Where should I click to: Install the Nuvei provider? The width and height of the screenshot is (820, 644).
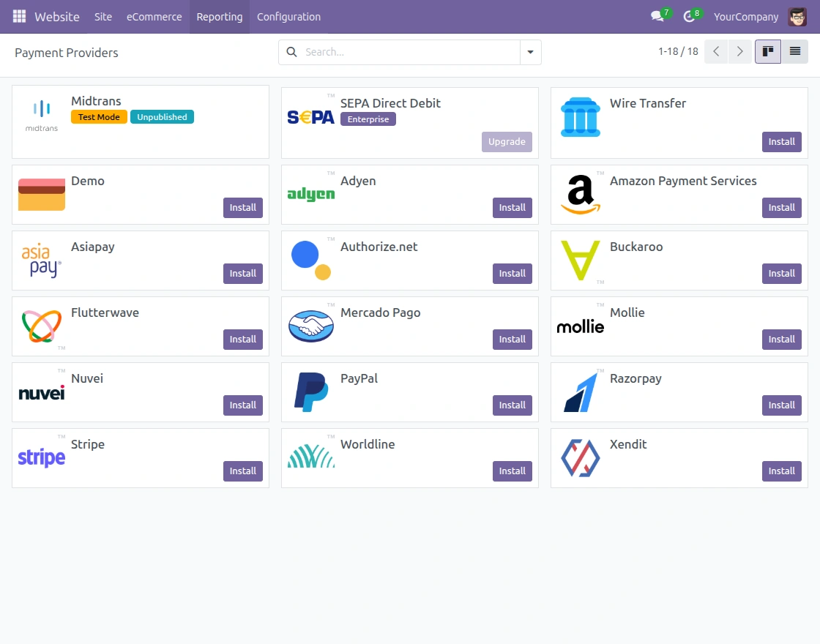(242, 405)
